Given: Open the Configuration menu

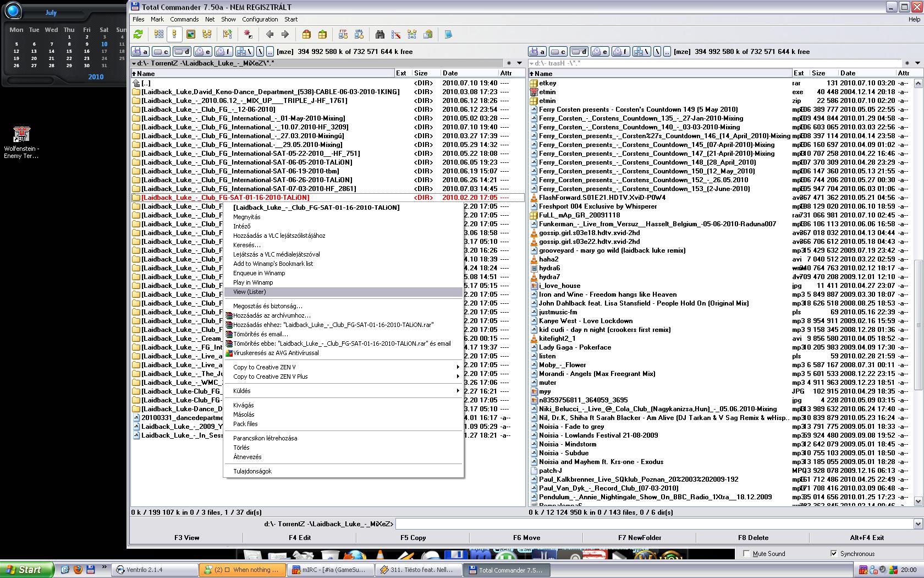Looking at the screenshot, I should tap(260, 19).
